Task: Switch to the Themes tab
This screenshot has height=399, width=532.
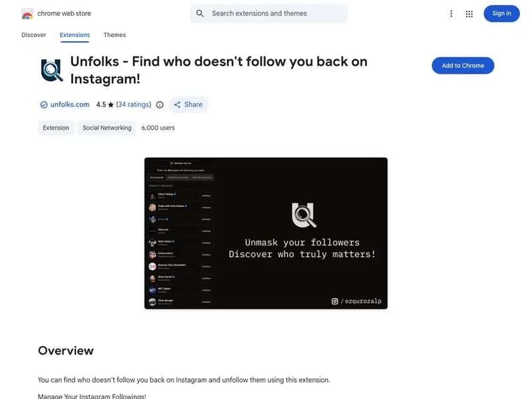Action: click(114, 35)
